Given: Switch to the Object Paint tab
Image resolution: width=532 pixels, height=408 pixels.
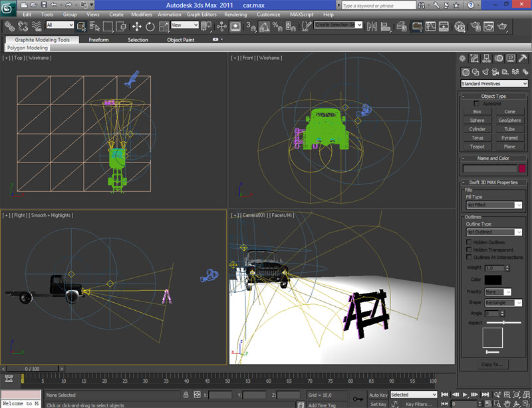Looking at the screenshot, I should click(x=181, y=40).
